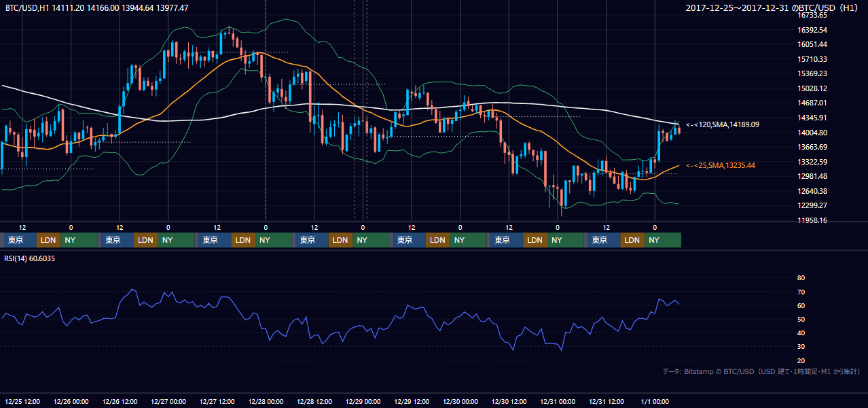The image size is (868, 408).
Task: Click the RSI(14) 60.6035 indicator label
Action: click(30, 258)
